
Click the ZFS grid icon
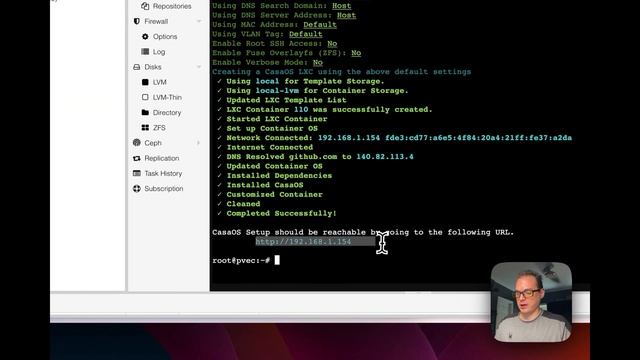[145, 128]
